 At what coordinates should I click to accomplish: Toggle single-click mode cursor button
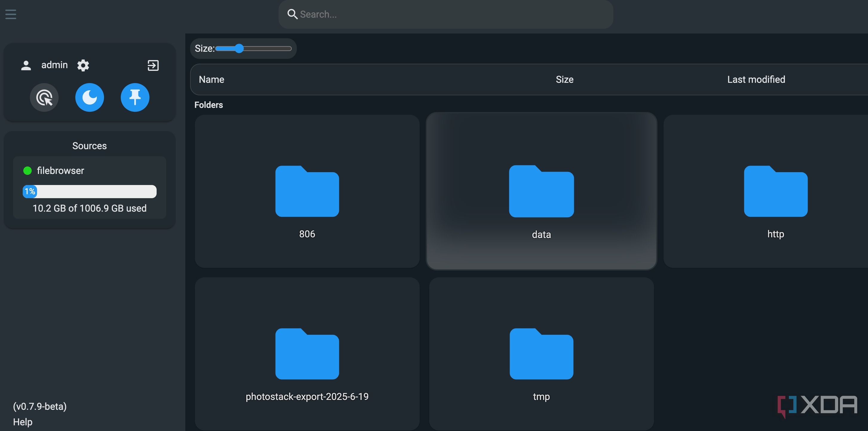tap(44, 97)
